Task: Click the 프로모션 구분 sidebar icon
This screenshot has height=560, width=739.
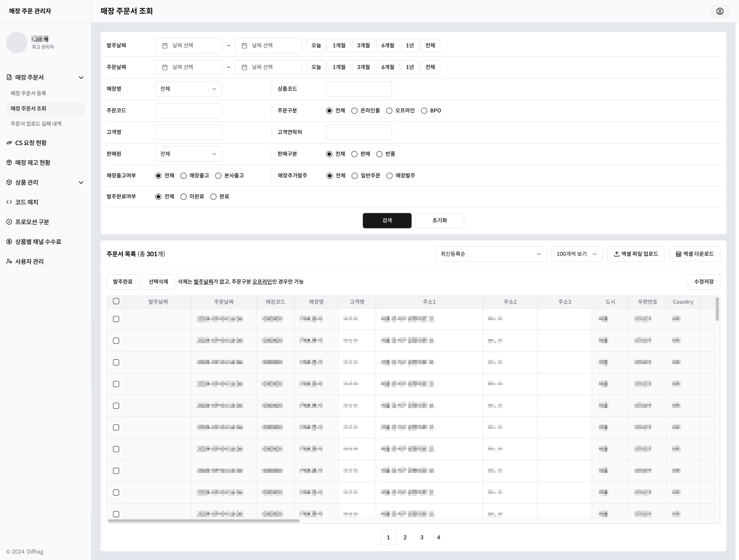Action: point(9,222)
